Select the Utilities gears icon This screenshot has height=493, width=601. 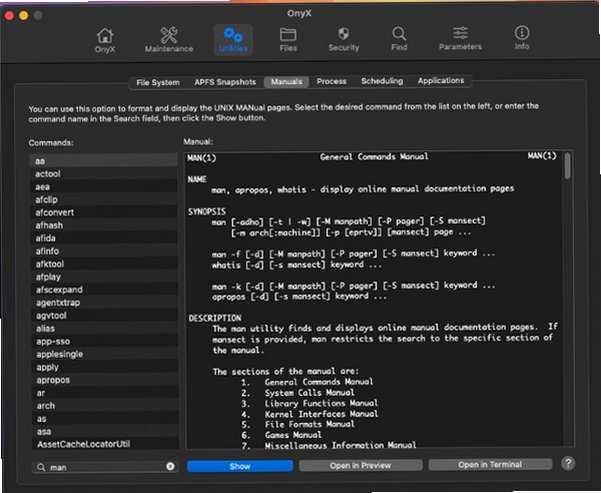pos(233,40)
